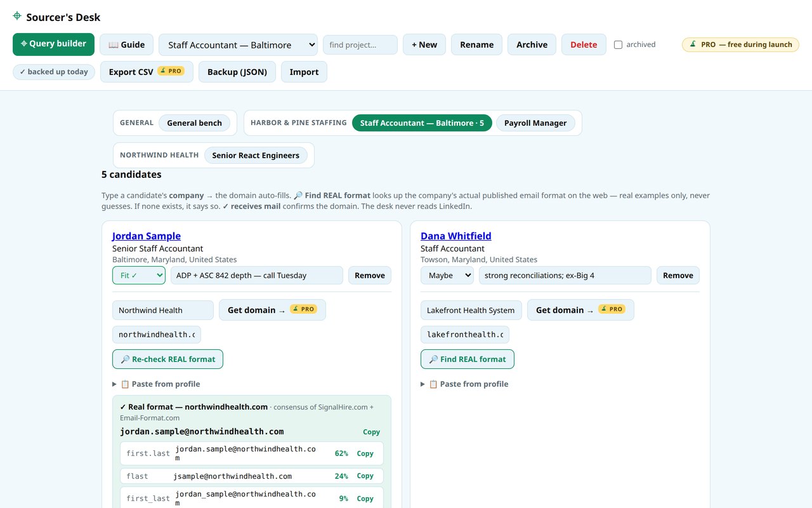Screen dimensions: 812x508
Task: Rename the current project
Action: click(x=476, y=44)
